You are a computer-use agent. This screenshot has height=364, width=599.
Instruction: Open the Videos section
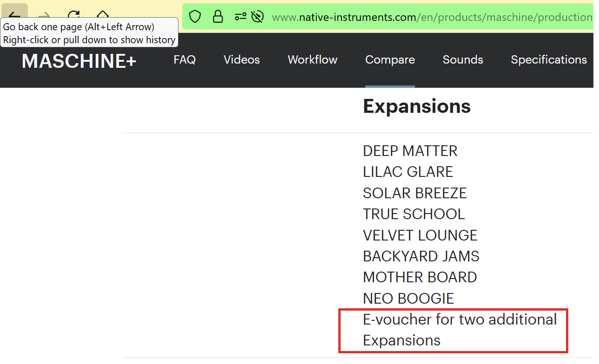click(x=242, y=60)
